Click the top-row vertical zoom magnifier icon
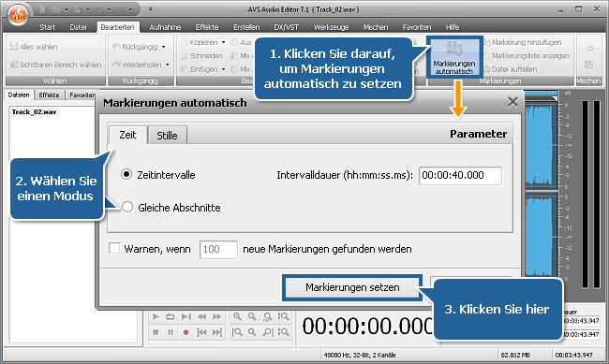Viewport: 609px width, 364px height. coord(283,316)
